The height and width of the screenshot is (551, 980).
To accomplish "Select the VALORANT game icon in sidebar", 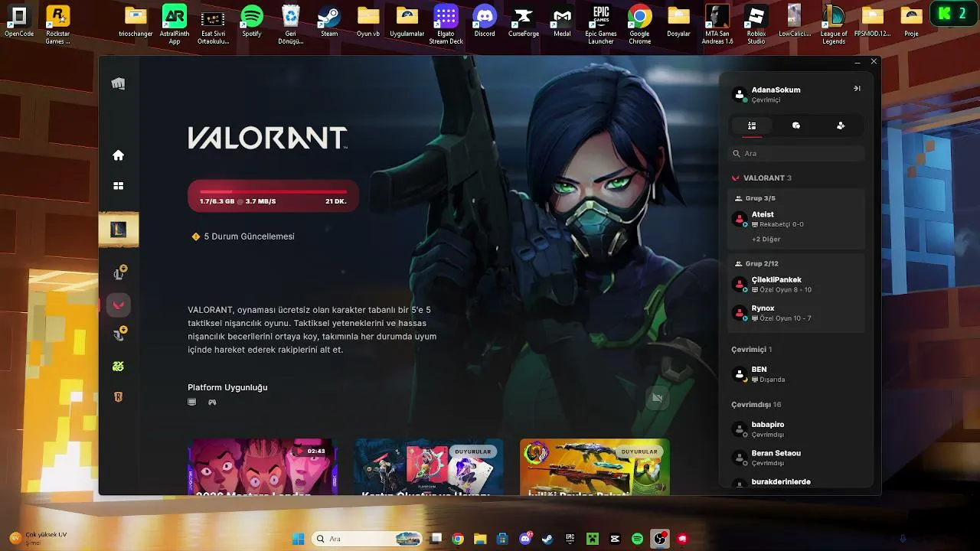I will pos(118,305).
